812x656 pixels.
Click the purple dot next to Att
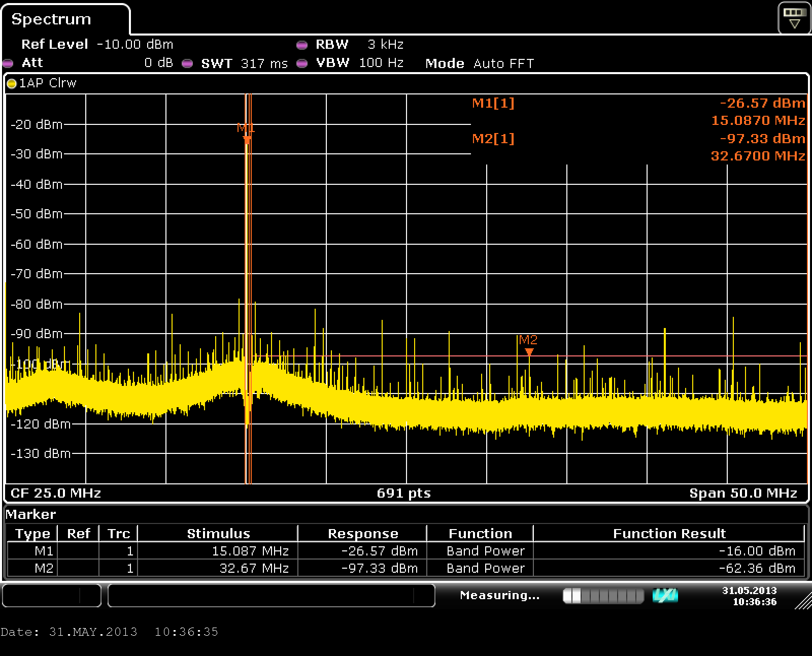tap(8, 63)
